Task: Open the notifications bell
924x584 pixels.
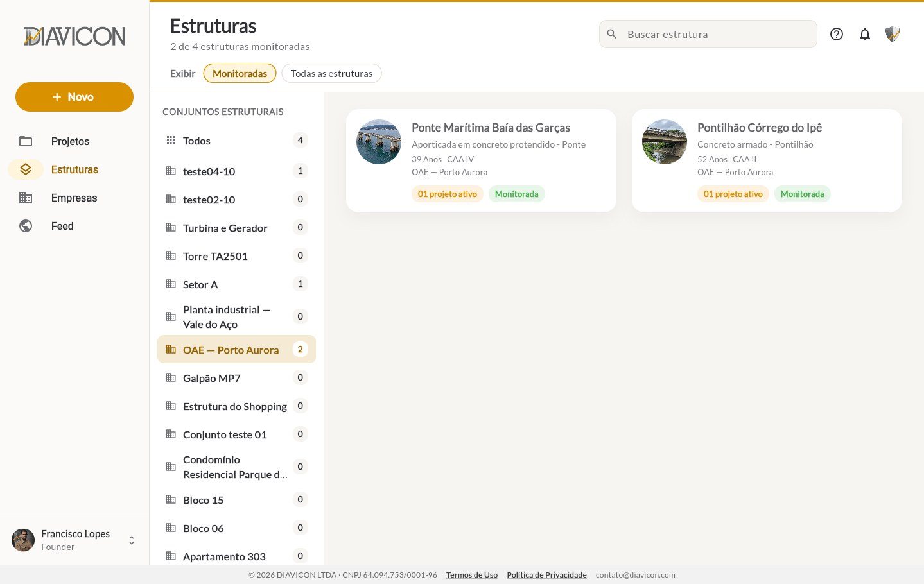Action: [x=865, y=34]
